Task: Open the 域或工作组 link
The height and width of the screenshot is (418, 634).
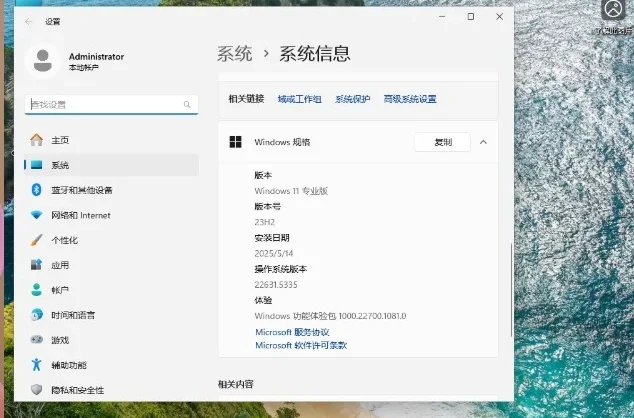Action: [300, 99]
